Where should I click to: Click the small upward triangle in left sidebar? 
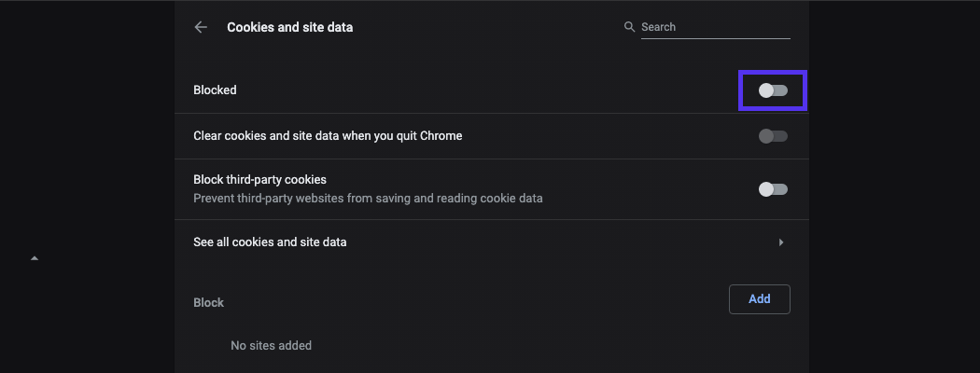coord(35,257)
